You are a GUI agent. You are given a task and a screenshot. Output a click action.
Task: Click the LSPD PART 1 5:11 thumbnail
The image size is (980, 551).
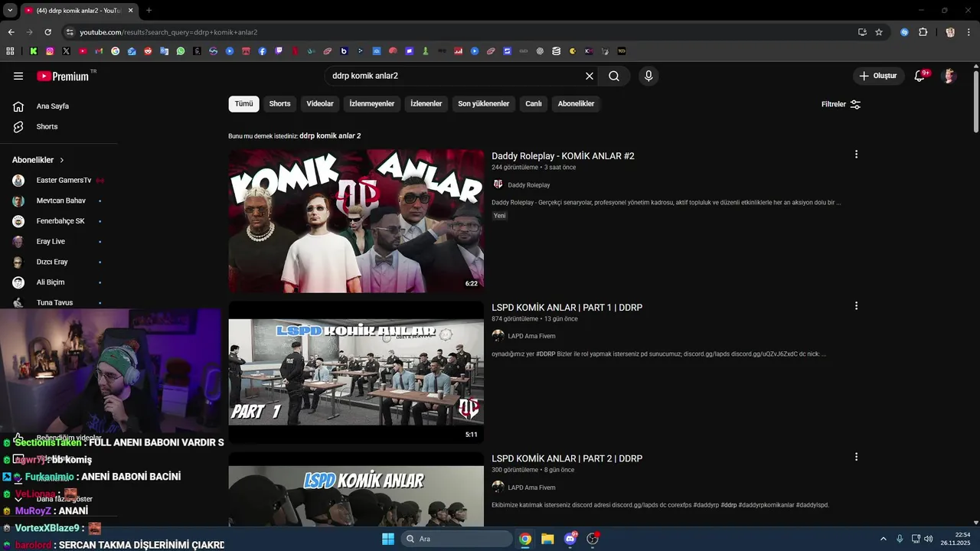(x=356, y=372)
